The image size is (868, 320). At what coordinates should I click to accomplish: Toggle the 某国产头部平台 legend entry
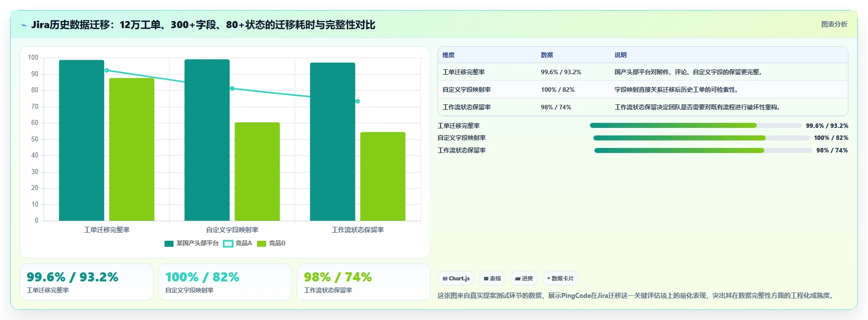191,243
